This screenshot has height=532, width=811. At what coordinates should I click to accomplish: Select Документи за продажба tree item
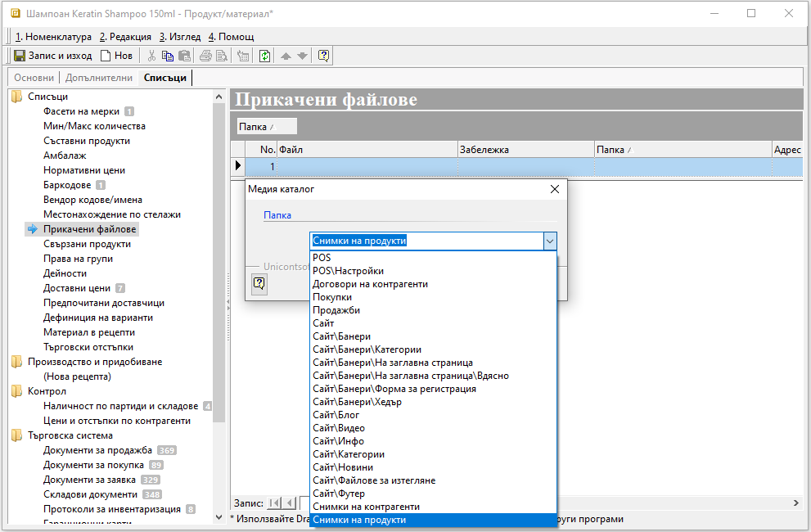97,450
